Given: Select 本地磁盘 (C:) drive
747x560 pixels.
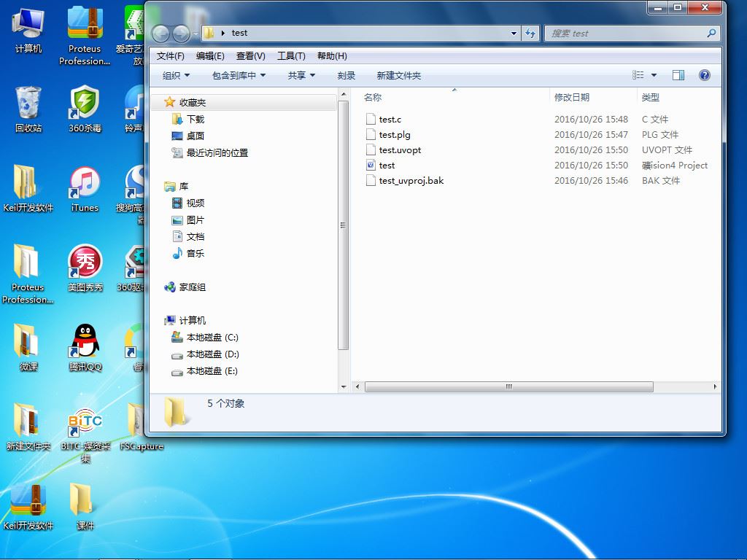Looking at the screenshot, I should click(212, 337).
